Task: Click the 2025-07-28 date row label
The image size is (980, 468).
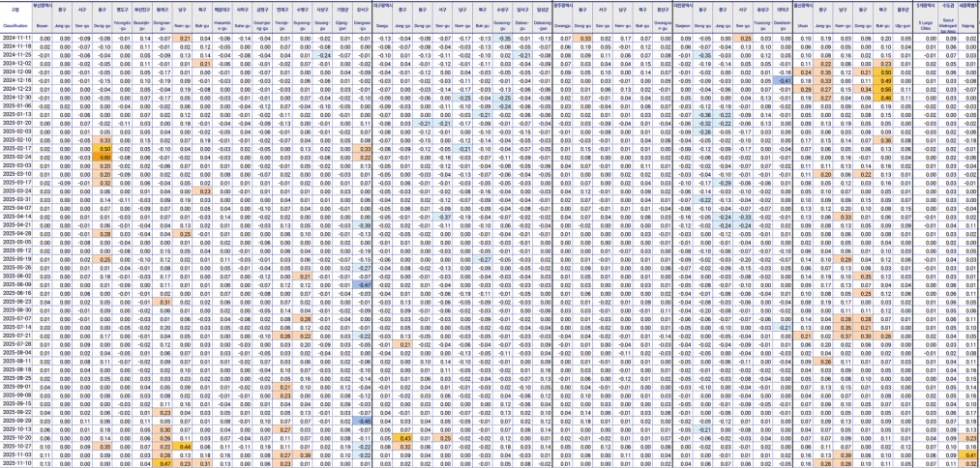Action: pyautogui.click(x=17, y=343)
